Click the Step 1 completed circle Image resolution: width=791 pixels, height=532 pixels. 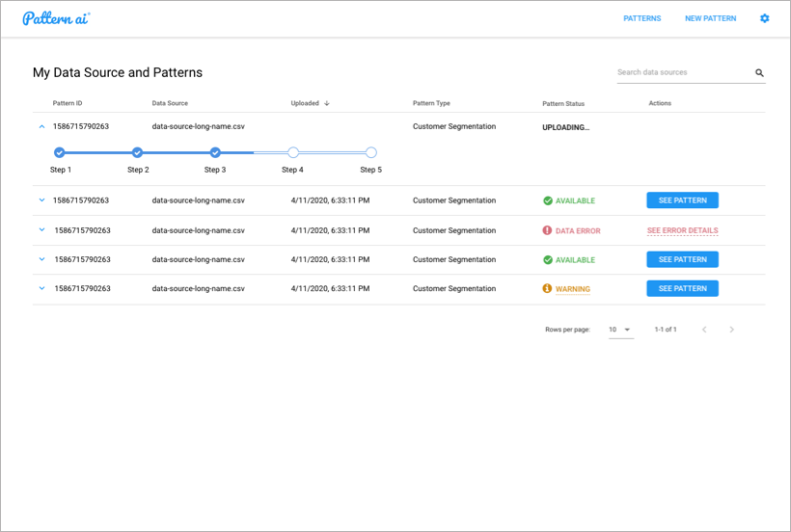60,152
